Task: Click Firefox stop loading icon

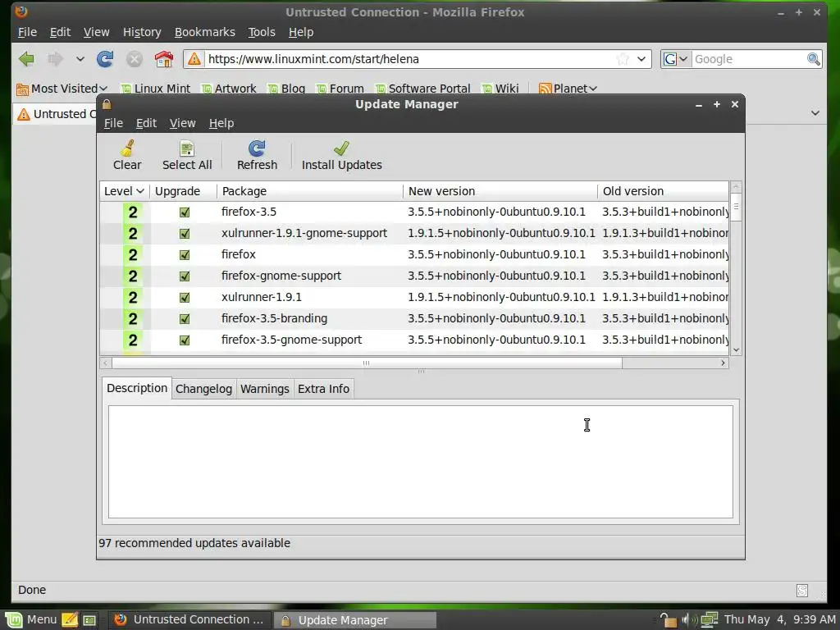Action: point(135,59)
